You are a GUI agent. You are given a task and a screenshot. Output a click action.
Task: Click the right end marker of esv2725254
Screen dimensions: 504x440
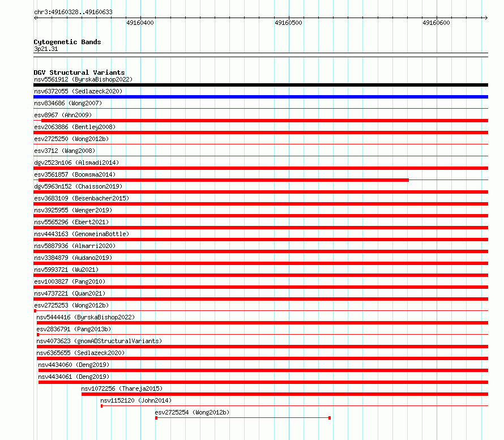click(x=330, y=418)
